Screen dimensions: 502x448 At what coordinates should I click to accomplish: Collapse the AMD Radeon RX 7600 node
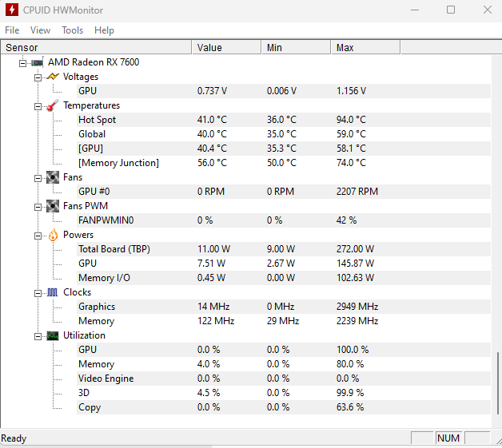(x=22, y=63)
